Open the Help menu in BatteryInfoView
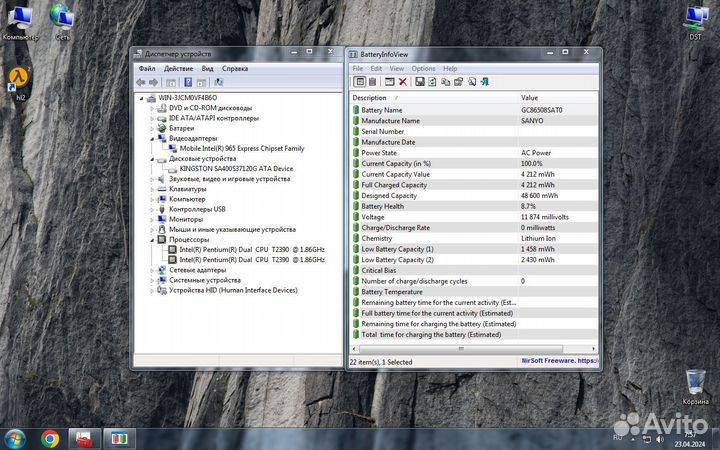This screenshot has height=450, width=720. [x=450, y=68]
